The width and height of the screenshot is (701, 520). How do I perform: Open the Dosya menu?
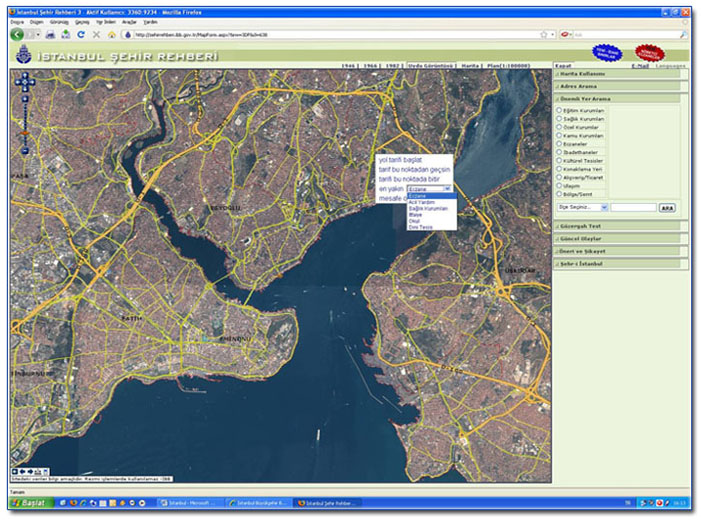17,22
